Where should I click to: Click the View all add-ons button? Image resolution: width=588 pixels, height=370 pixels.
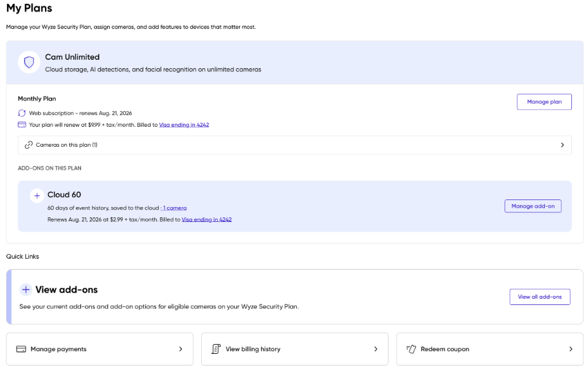tap(540, 297)
